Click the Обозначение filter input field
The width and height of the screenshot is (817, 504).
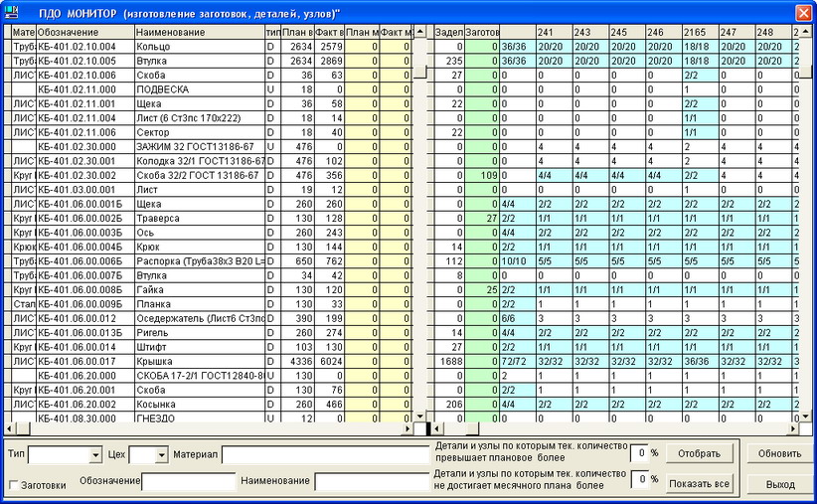pyautogui.click(x=188, y=482)
